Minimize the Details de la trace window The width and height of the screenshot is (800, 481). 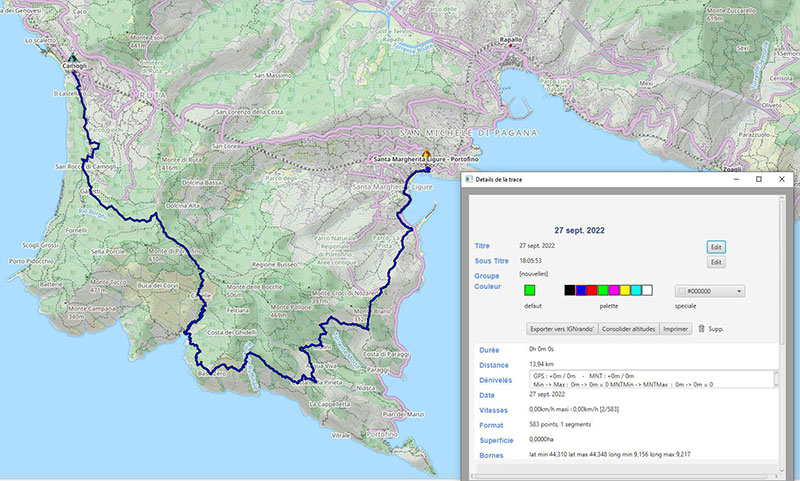[x=736, y=179]
